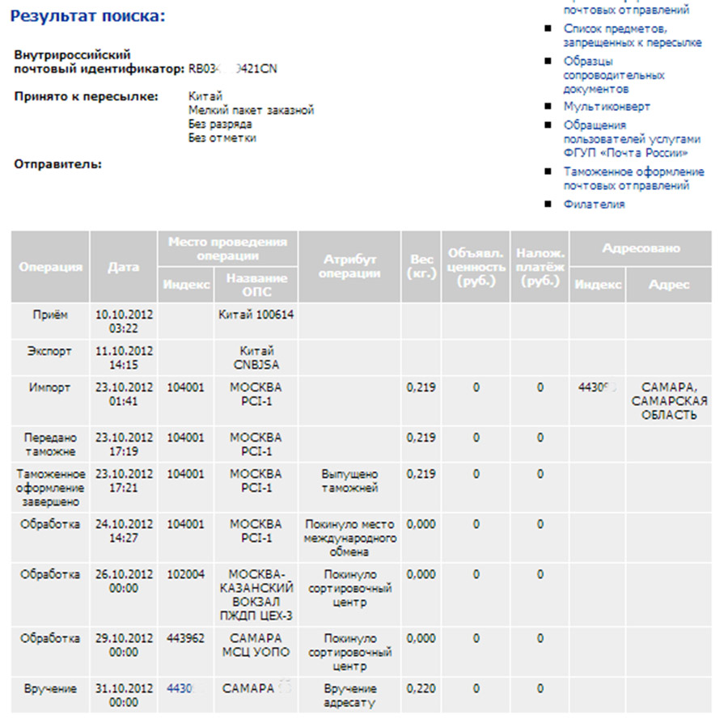
Task: Click the САМАРА МСЦ УОПО cell
Action: coord(256,652)
